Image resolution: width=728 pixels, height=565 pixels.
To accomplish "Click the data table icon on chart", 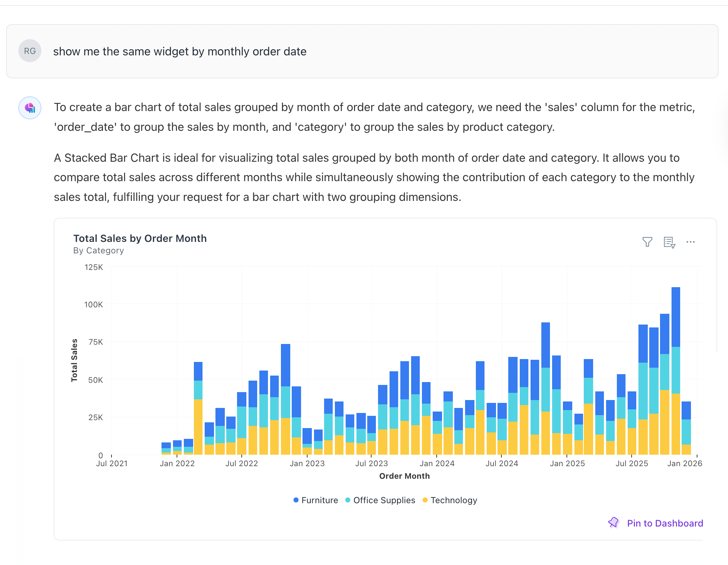I will coord(669,242).
